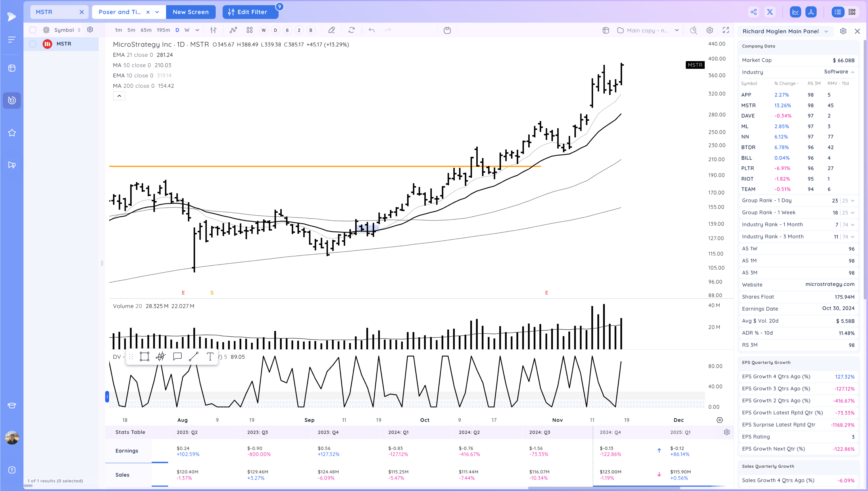Expand Group Rank - 1 Week row
The width and height of the screenshot is (868, 491).
pyautogui.click(x=853, y=213)
